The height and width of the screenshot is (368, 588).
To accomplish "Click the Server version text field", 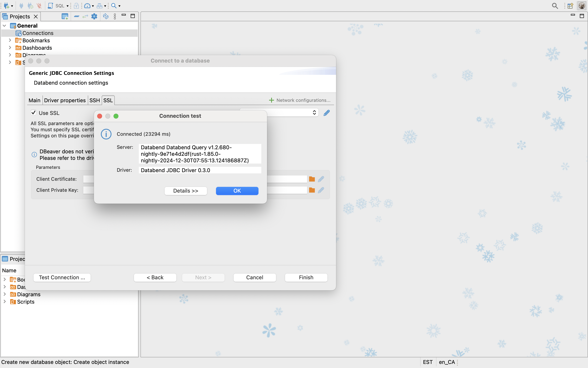I will point(200,154).
